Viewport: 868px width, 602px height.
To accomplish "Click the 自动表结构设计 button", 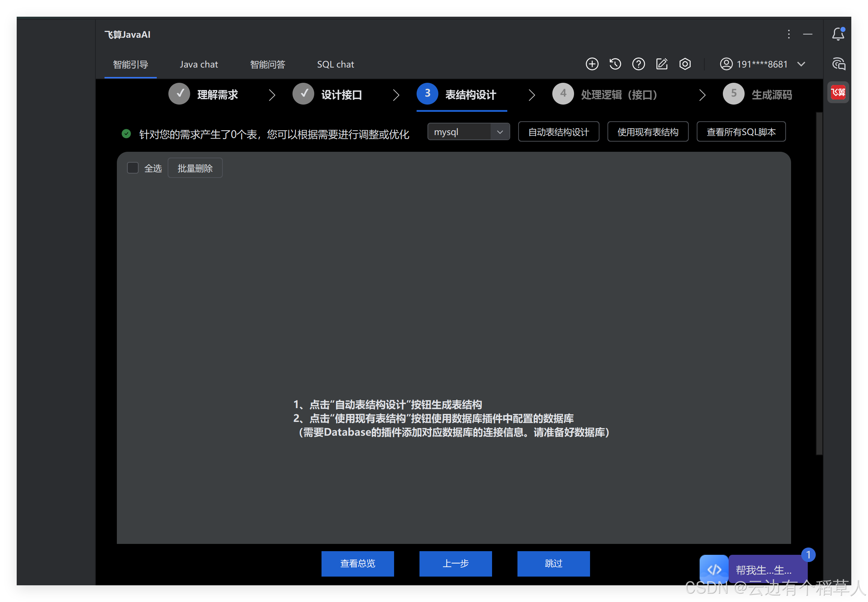I will coord(558,132).
